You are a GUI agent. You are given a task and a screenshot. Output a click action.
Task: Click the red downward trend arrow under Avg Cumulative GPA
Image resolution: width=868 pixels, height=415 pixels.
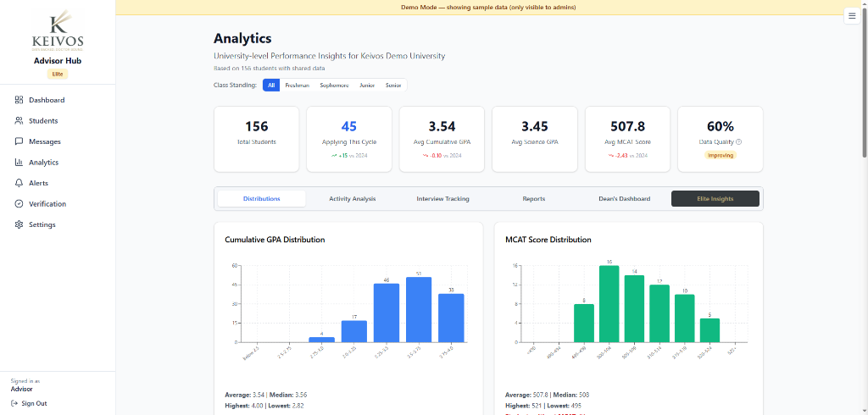(426, 156)
